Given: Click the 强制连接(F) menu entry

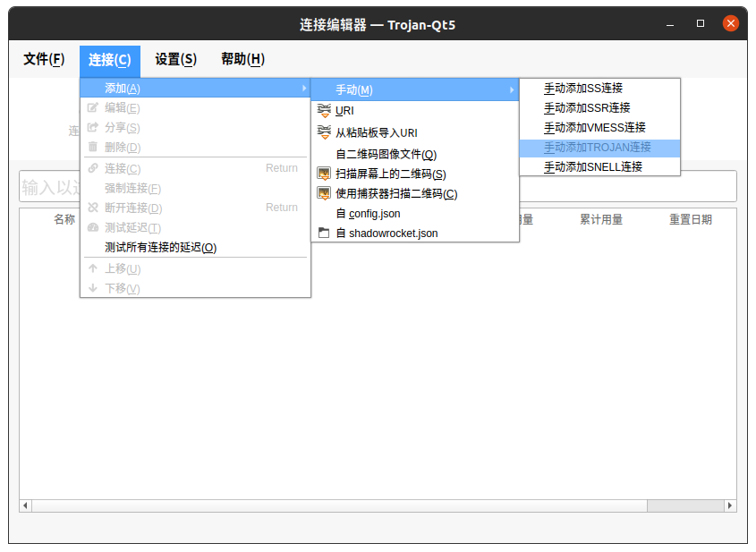Looking at the screenshot, I should coord(195,188).
